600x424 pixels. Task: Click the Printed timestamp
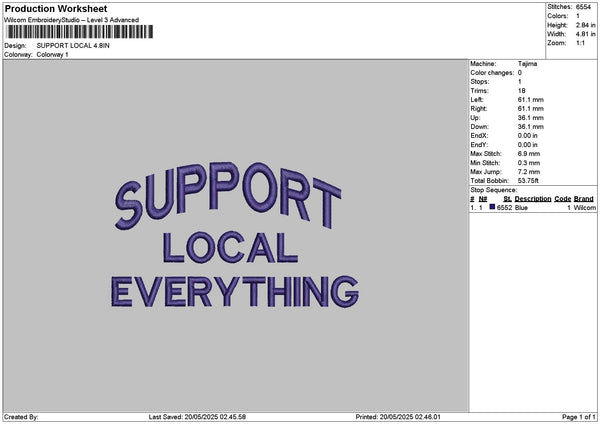[x=398, y=417]
